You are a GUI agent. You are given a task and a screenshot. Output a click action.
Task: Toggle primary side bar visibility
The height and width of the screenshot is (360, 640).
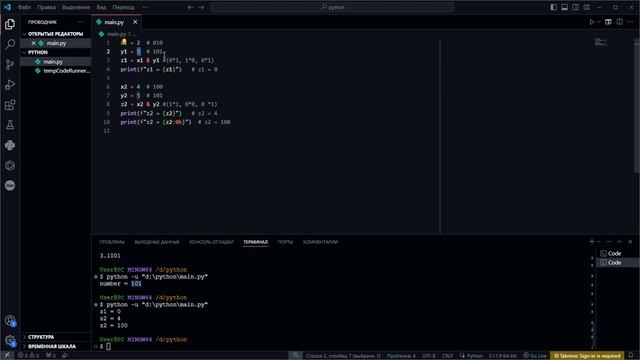coord(553,7)
